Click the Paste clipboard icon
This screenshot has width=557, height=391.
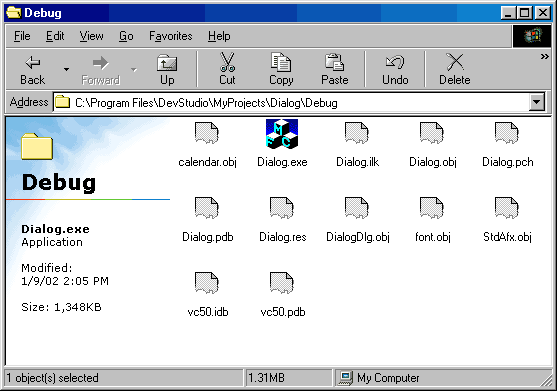pos(334,62)
